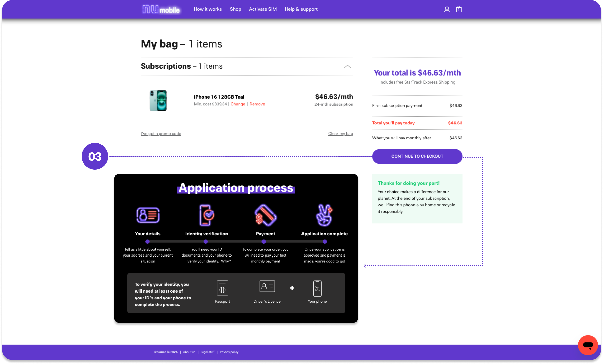
Task: Click the Driver's Licence icon
Action: 267,286
